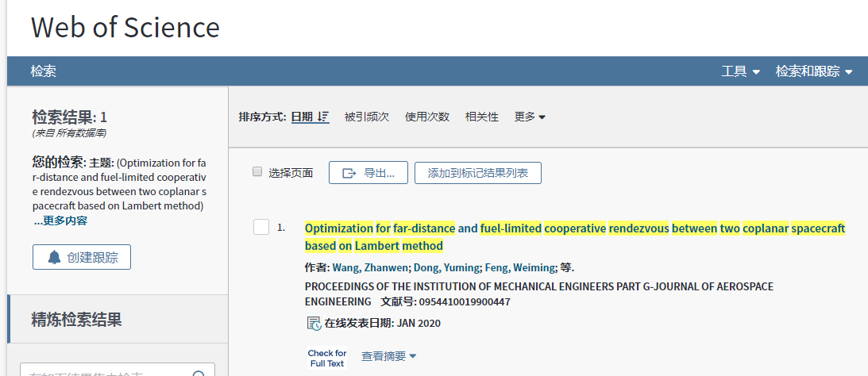Click the online publication date calendar icon
This screenshot has width=868, height=376.
(x=314, y=323)
